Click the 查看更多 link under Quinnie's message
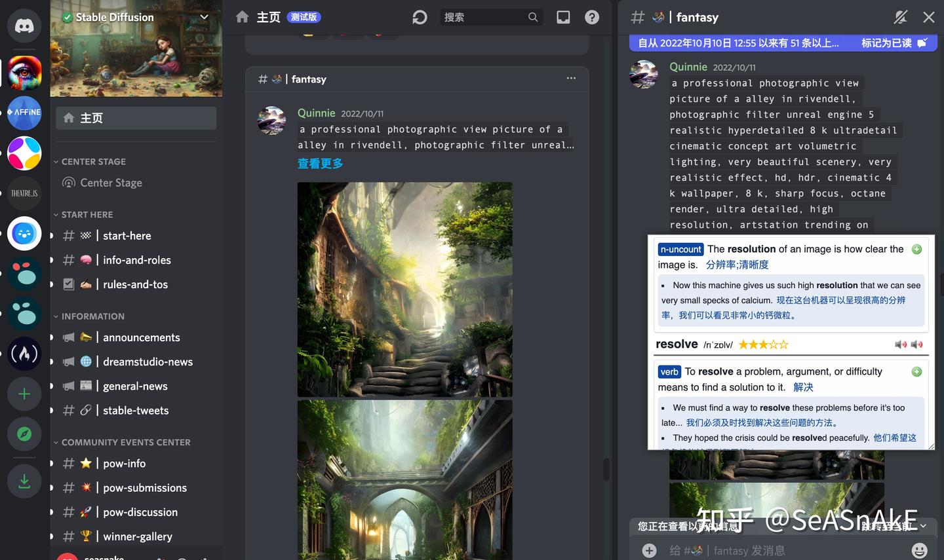This screenshot has width=944, height=560. pyautogui.click(x=320, y=164)
